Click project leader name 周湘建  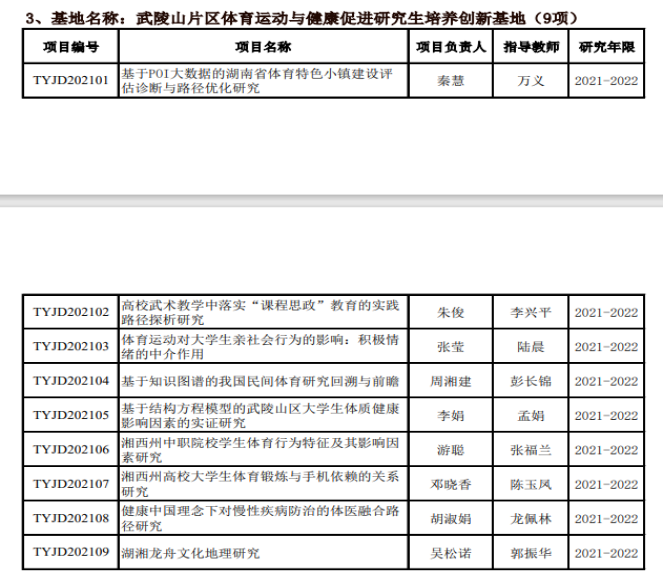click(451, 382)
